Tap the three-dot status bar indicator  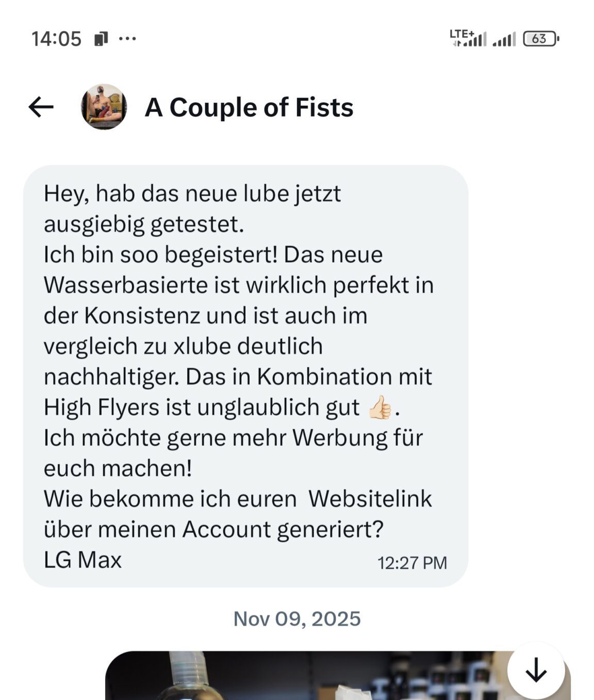point(127,38)
